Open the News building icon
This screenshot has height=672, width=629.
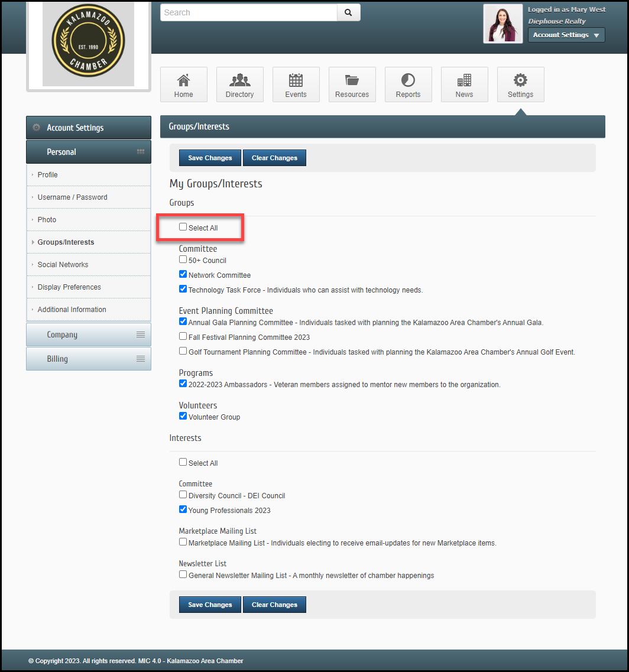pos(464,81)
